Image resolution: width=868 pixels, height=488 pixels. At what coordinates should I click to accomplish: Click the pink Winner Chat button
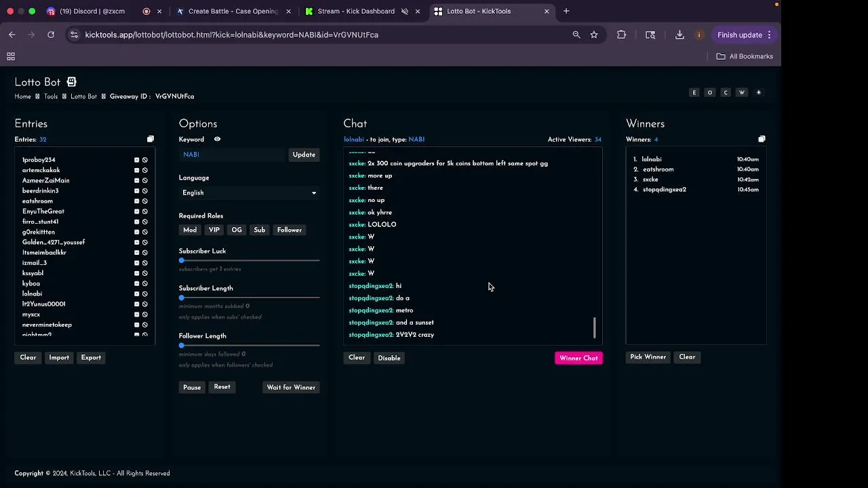[578, 358]
